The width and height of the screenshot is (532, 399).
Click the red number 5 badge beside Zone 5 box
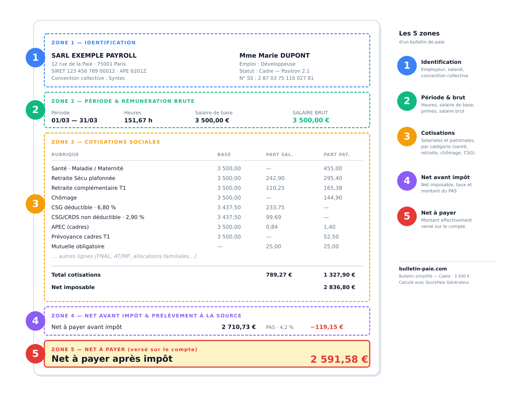(35, 354)
